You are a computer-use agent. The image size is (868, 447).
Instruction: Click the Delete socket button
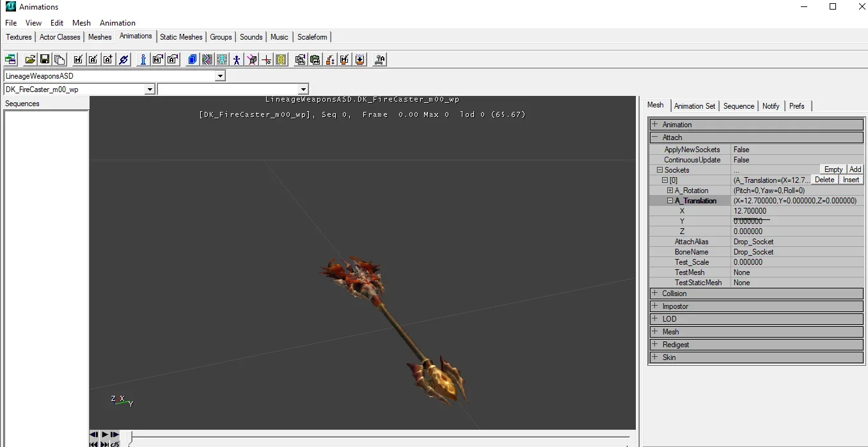(825, 180)
